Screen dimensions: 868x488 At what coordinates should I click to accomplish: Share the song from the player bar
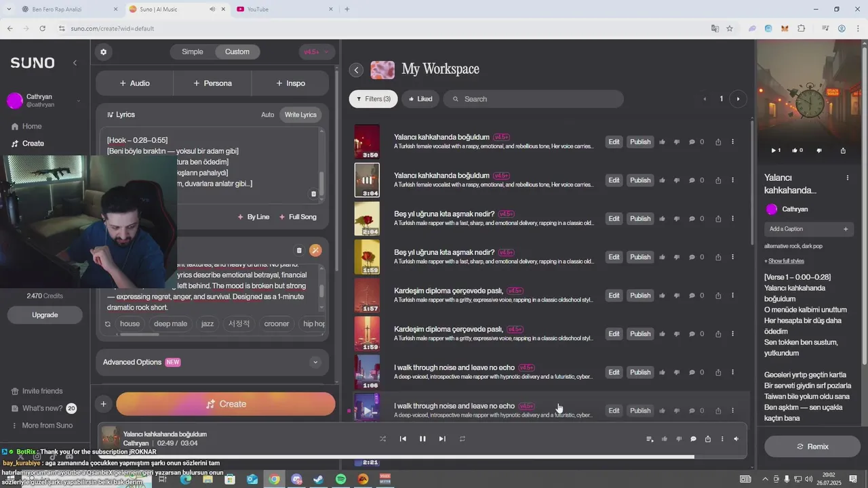(707, 439)
